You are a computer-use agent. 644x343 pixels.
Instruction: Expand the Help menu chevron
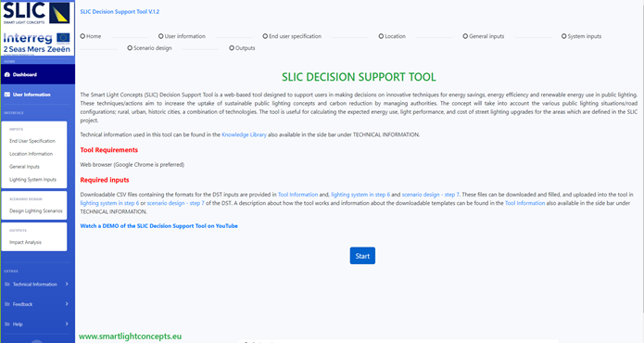pos(67,324)
